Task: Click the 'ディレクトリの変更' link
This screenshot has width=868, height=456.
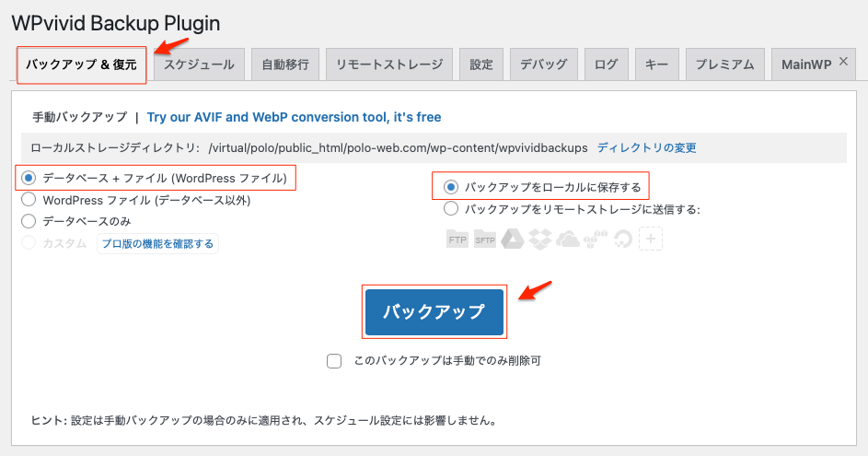Action: (646, 147)
